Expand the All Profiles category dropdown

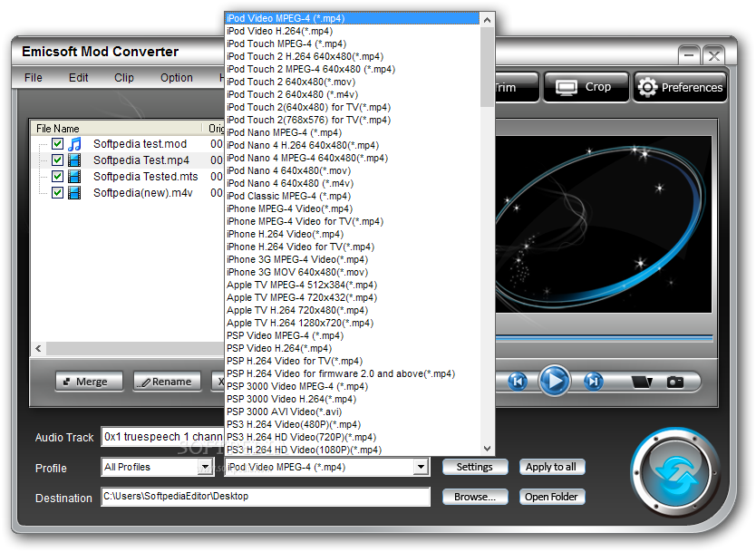pyautogui.click(x=206, y=467)
